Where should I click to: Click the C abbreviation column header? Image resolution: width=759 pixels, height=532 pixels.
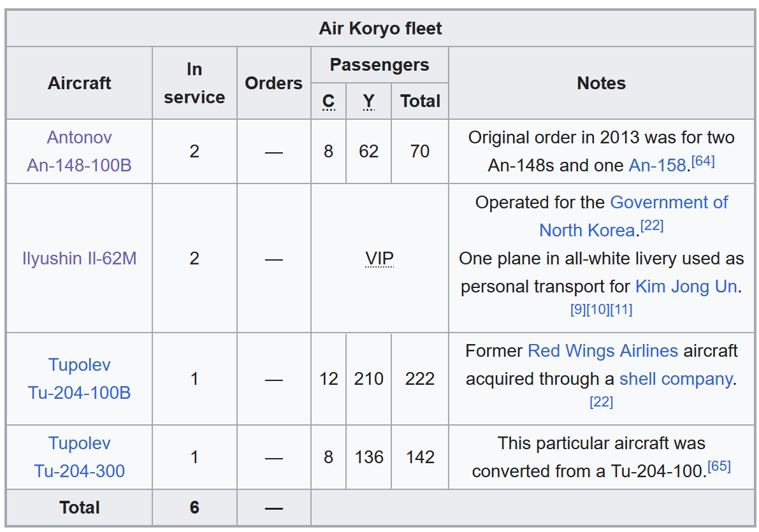click(x=328, y=101)
